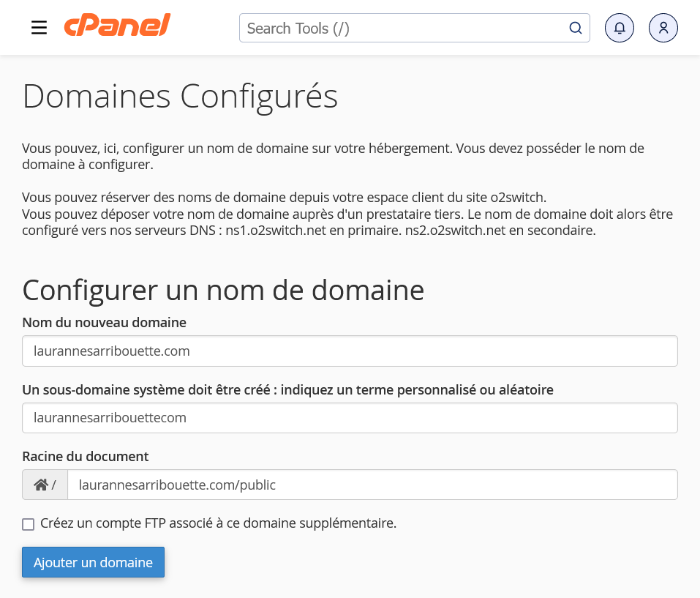This screenshot has width=700, height=598.
Task: Click the 'Nom du nouveau domaine' input
Action: (x=350, y=351)
